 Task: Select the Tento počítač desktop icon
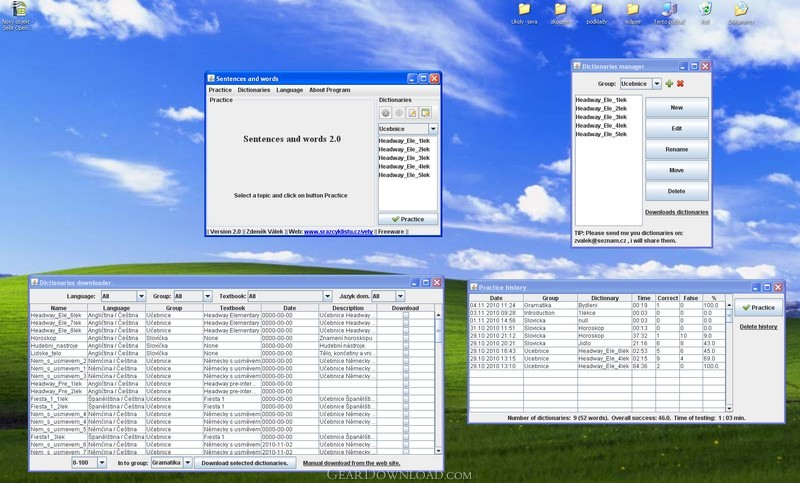(669, 13)
